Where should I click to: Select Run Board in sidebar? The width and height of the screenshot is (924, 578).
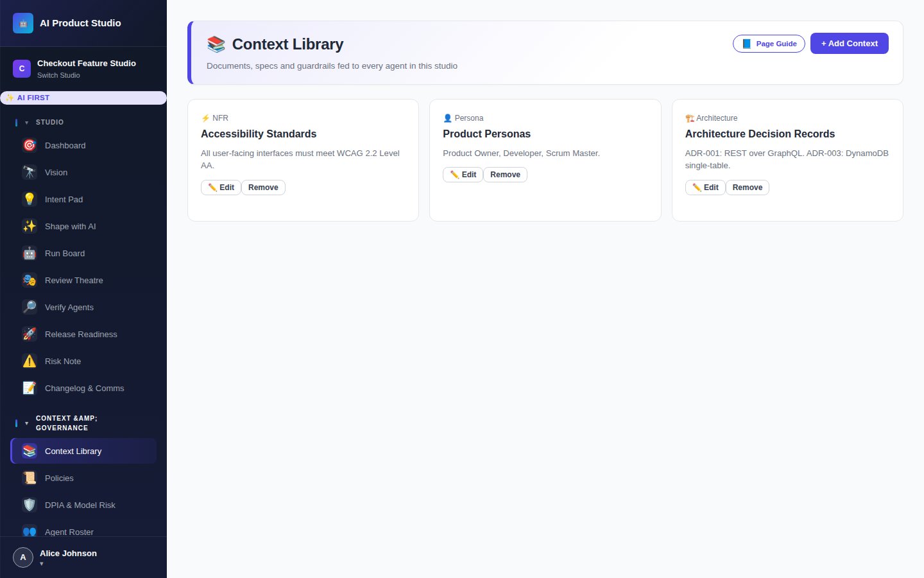pos(83,253)
